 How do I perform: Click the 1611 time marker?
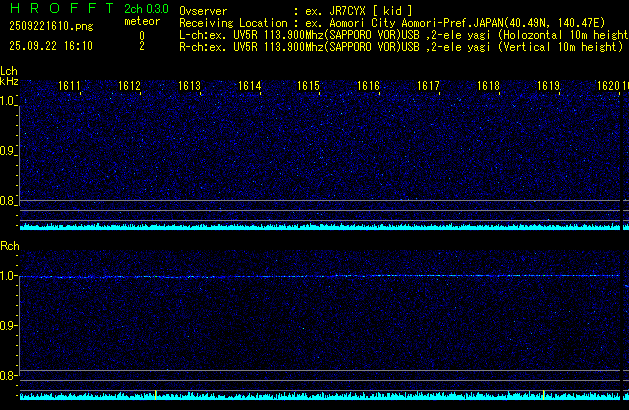70,87
